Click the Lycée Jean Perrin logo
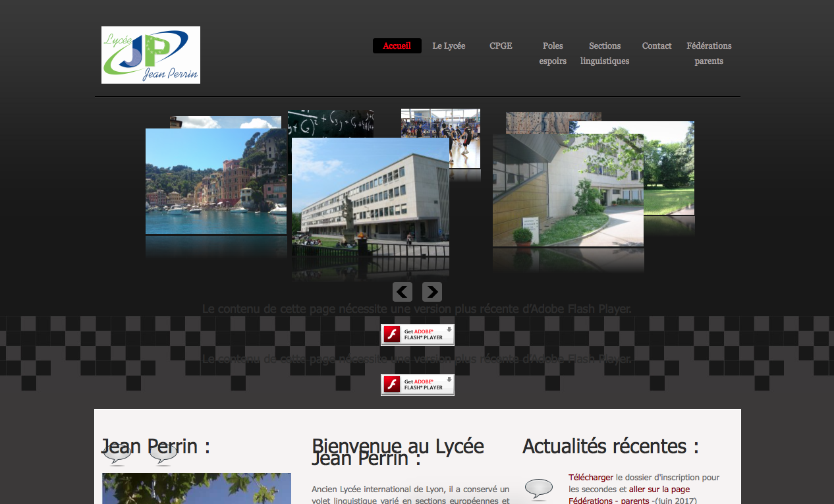This screenshot has height=504, width=834. (x=151, y=55)
